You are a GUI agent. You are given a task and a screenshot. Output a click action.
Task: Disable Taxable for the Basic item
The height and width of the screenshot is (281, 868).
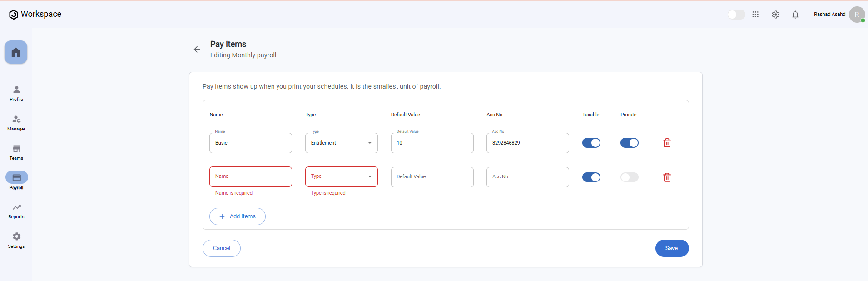point(591,143)
